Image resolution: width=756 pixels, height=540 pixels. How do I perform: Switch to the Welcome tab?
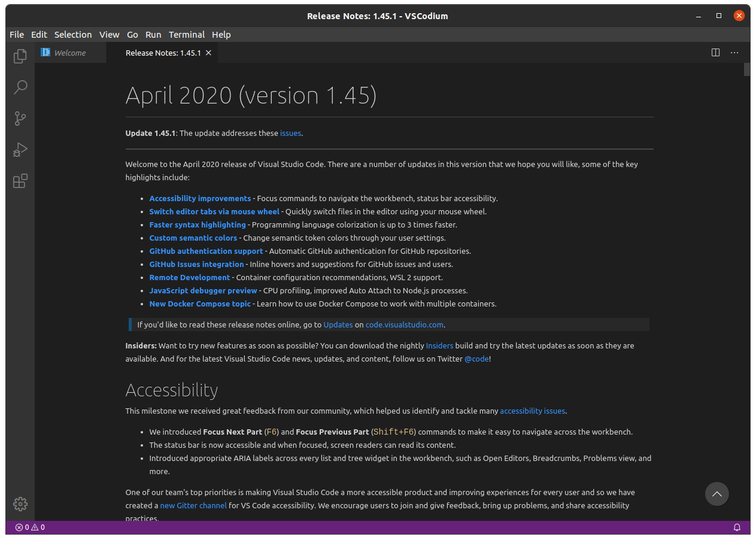point(69,53)
